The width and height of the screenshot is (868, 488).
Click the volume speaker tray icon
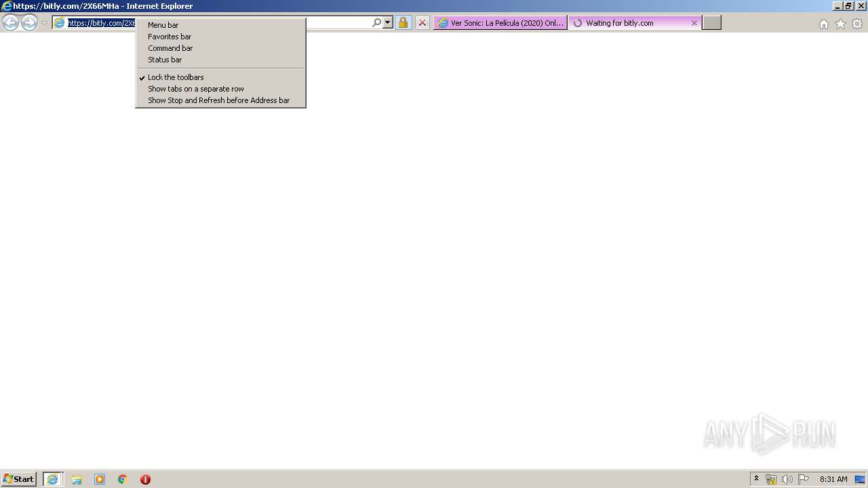tap(787, 479)
